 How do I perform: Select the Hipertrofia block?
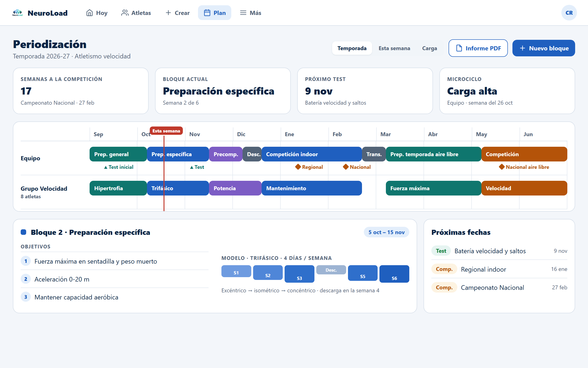coord(118,188)
